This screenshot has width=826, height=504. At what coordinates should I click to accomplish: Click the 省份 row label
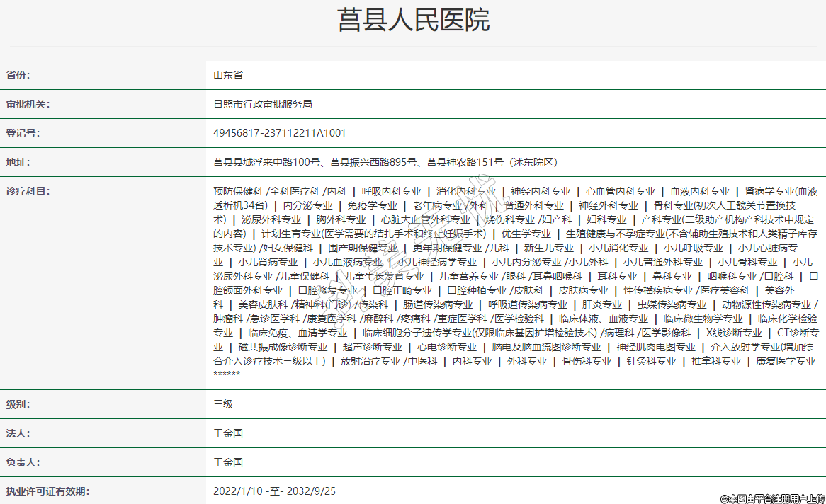(x=18, y=75)
